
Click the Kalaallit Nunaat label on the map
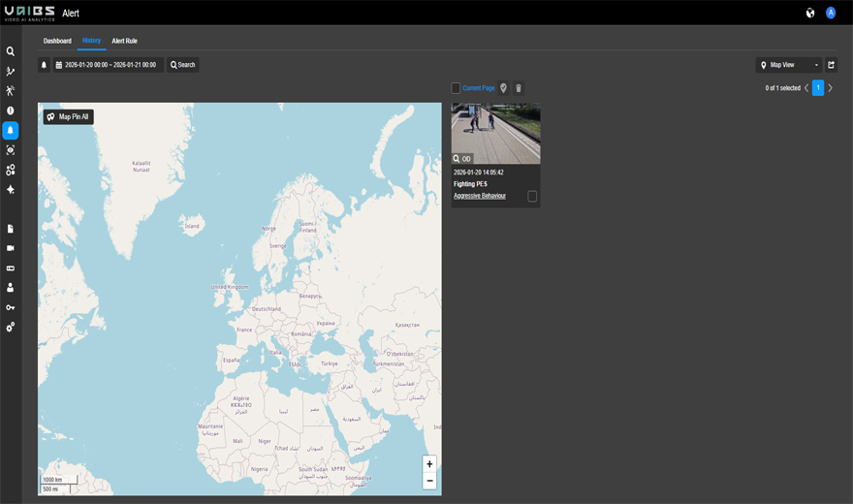click(142, 167)
